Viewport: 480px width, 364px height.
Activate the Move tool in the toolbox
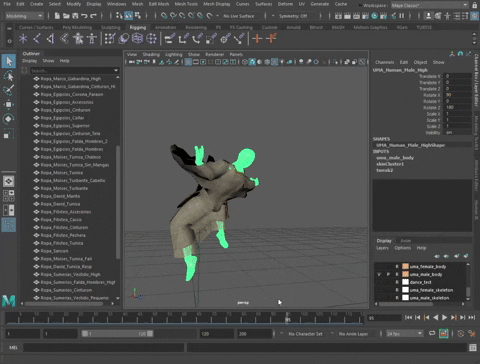(x=9, y=104)
